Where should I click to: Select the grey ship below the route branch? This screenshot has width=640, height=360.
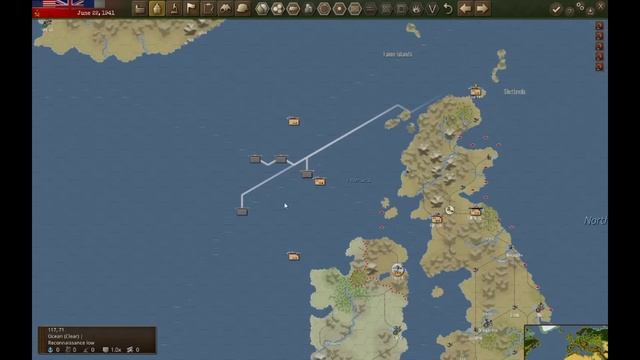[x=307, y=174]
